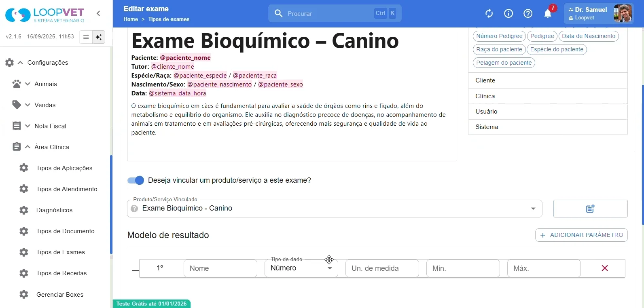
Task: Open Tipos de Exames menu item
Action: (x=60, y=252)
